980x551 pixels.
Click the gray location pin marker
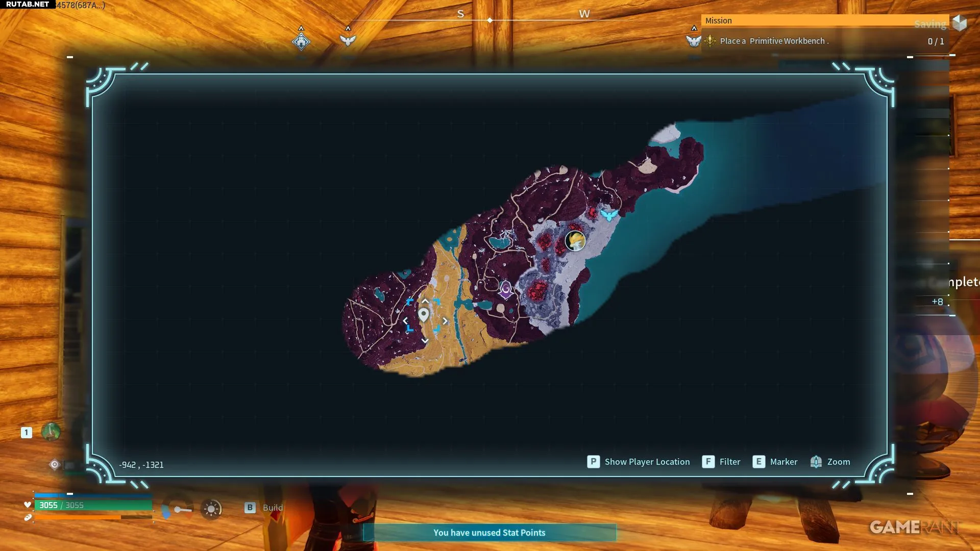[x=423, y=315]
